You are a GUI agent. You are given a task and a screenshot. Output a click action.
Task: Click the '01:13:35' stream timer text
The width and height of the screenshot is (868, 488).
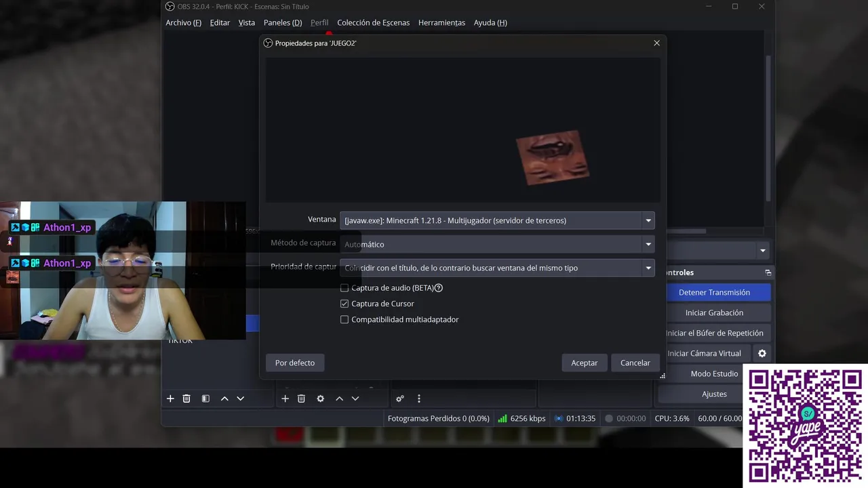tap(580, 418)
